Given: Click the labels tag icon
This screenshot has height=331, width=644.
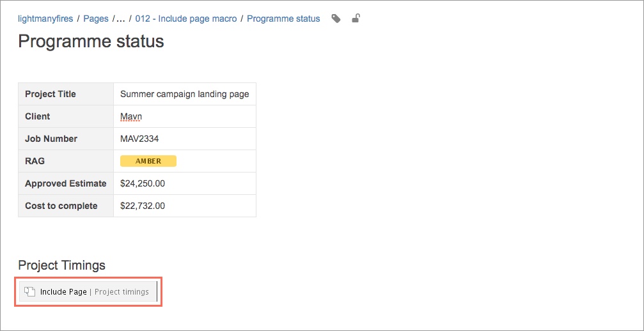Looking at the screenshot, I should tap(336, 19).
